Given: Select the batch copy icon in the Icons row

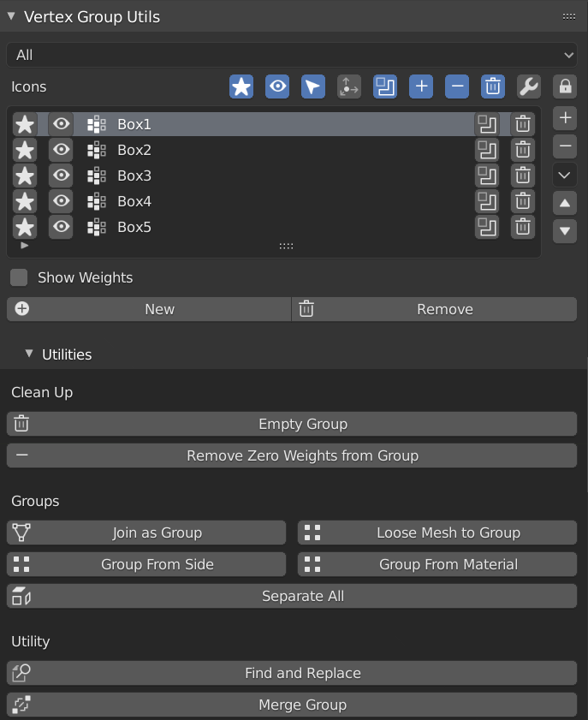Looking at the screenshot, I should pyautogui.click(x=384, y=86).
